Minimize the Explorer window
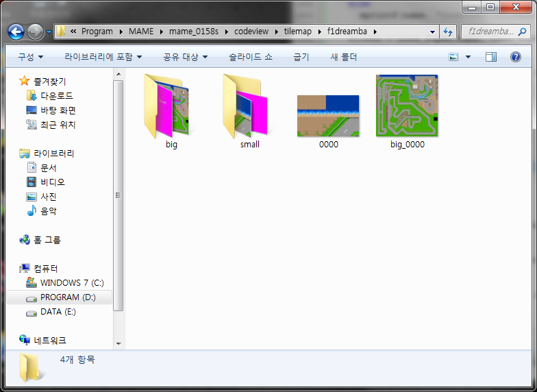Screen dimensions: 537x392 (472, 7)
